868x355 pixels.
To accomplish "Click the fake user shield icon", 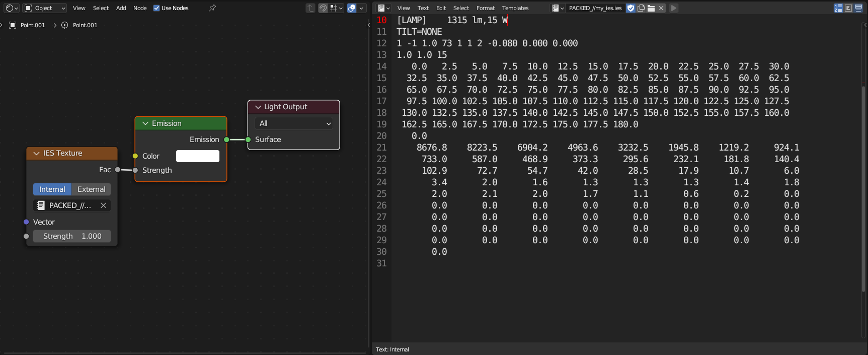I will coord(630,8).
